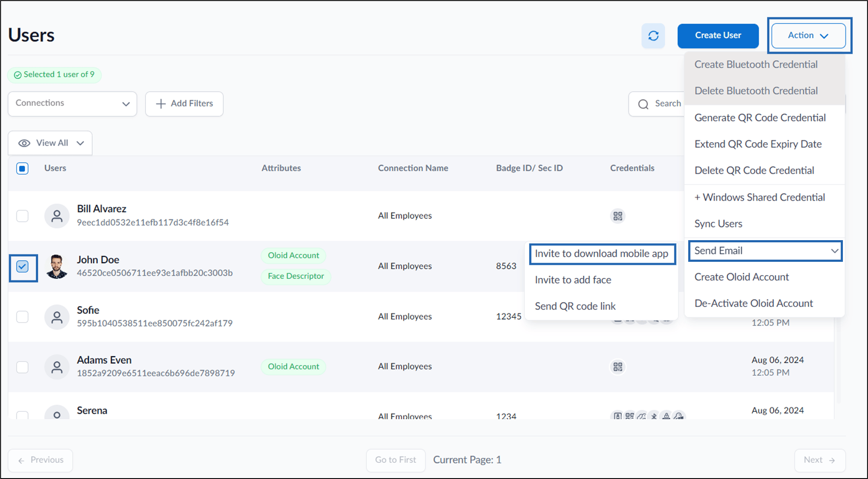Click Adams Even's QR credential icon
868x479 pixels.
[x=618, y=367]
